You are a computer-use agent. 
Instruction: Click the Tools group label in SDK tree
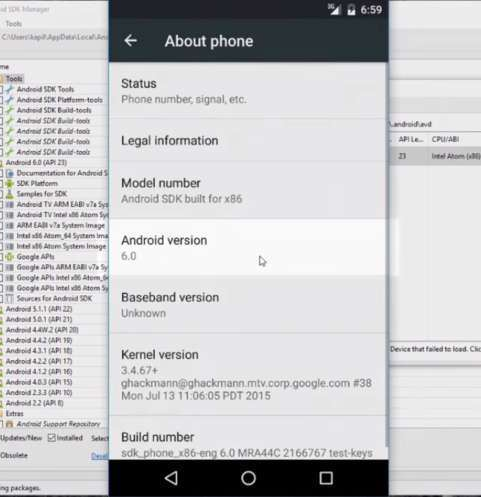click(x=14, y=79)
